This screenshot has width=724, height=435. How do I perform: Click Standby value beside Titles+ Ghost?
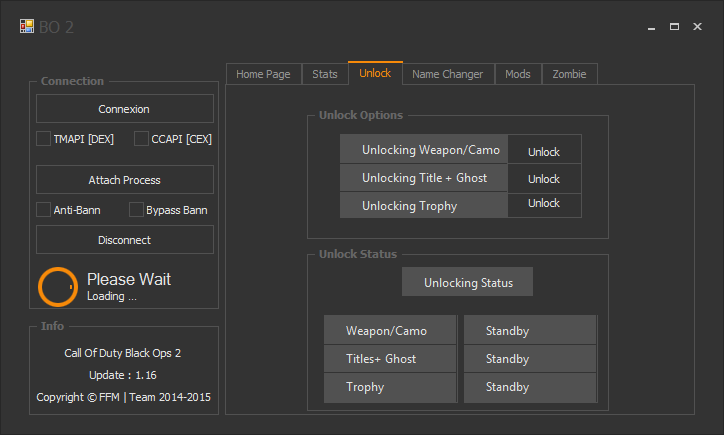point(530,359)
